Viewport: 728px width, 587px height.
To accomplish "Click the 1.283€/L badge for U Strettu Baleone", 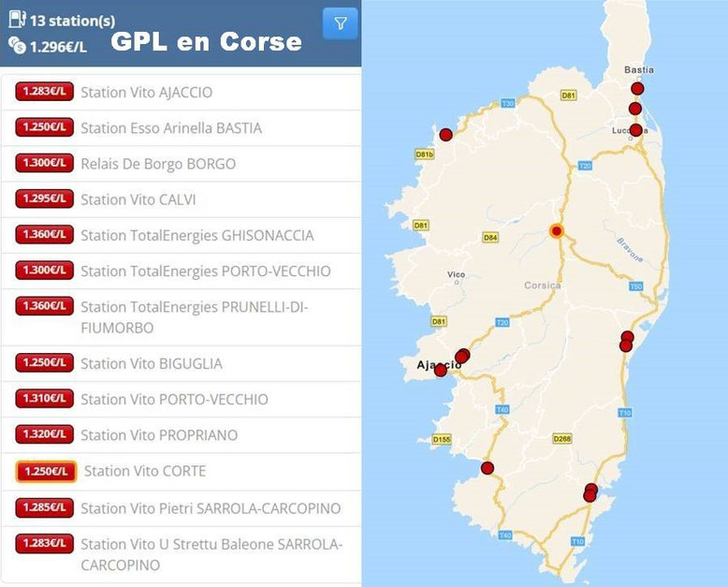I will pos(45,543).
